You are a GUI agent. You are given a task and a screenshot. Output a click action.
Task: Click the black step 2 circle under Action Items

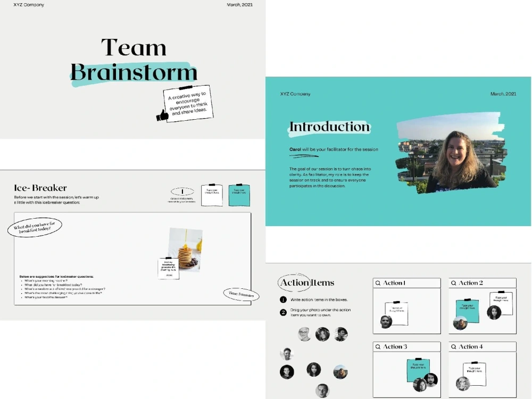coord(283,312)
